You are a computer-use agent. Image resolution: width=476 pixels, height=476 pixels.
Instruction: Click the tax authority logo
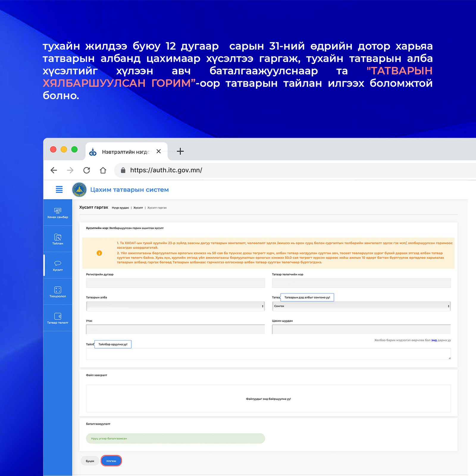79,190
